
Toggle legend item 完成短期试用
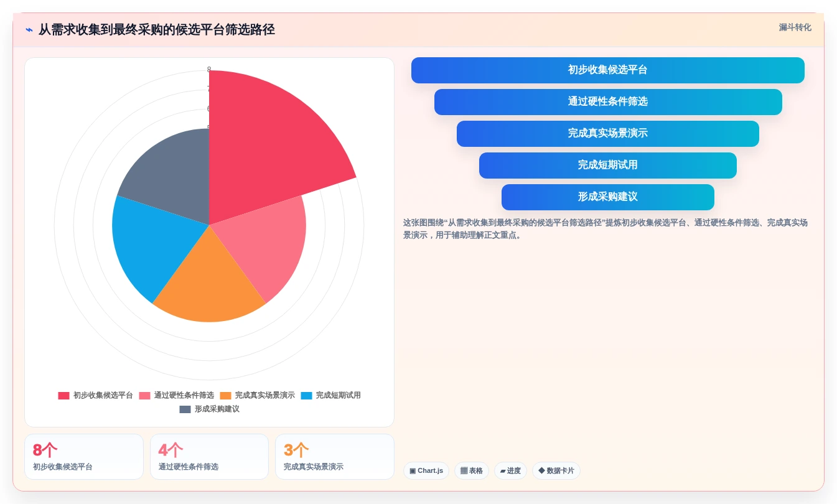(331, 395)
